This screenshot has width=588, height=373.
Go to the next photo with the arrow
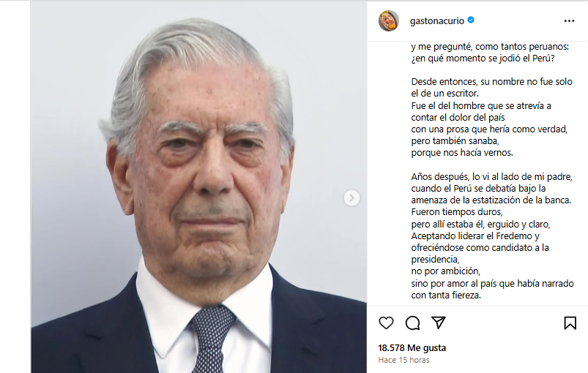[351, 197]
